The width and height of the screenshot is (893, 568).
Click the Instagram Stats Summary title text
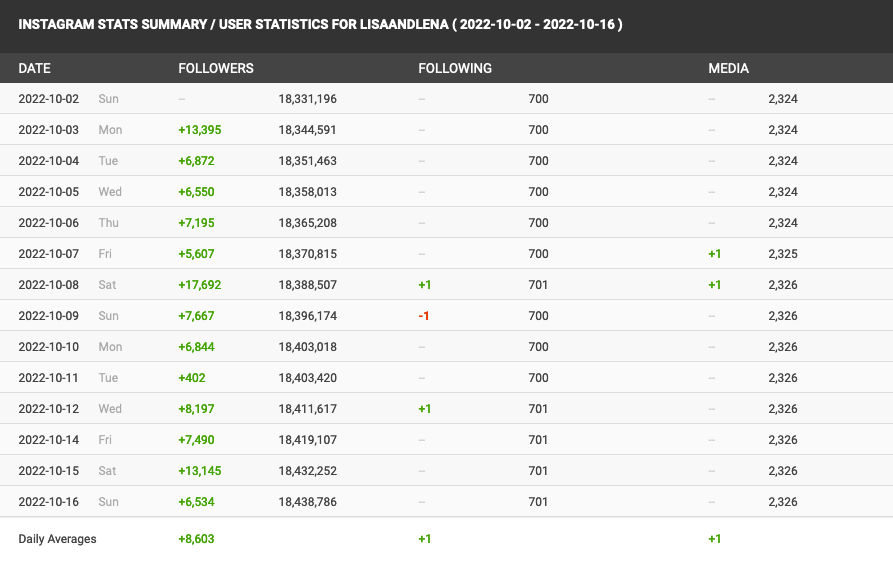coord(320,24)
